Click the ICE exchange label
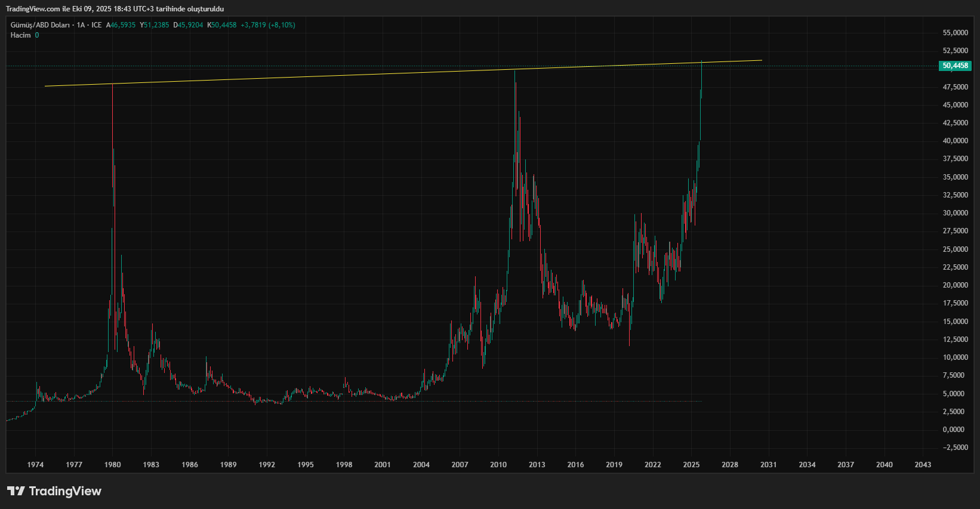Screen dimensions: 980x509 97,25
